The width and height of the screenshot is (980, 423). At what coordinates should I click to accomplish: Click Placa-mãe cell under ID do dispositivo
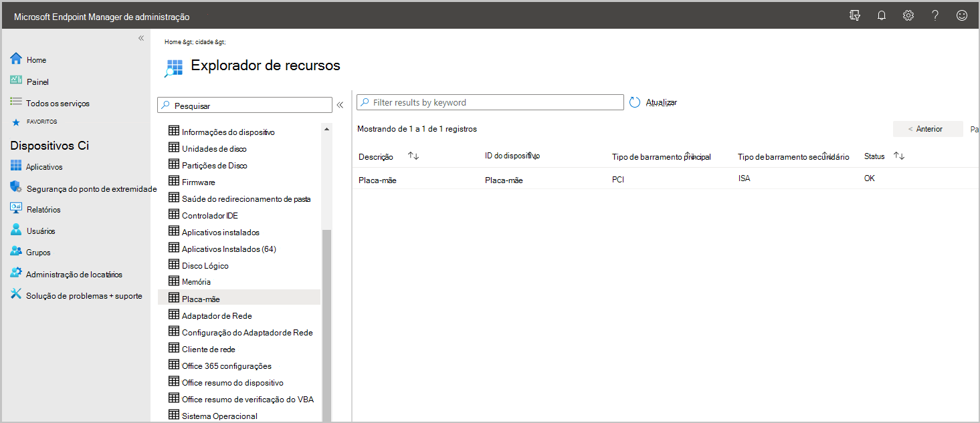pos(504,180)
